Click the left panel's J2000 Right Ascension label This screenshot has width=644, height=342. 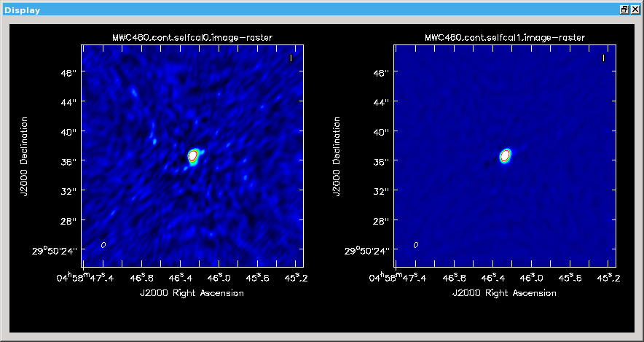(x=192, y=292)
